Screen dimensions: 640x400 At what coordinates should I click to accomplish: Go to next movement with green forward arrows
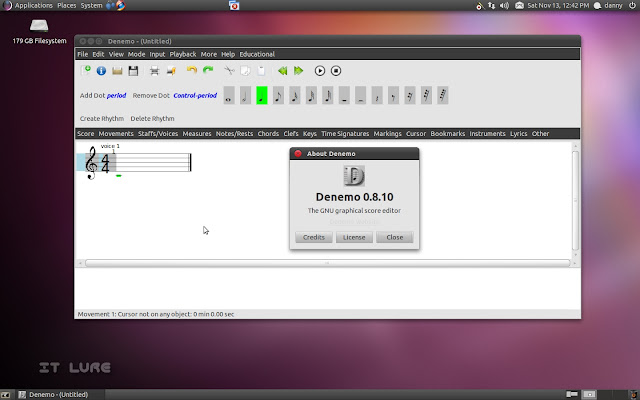pos(298,71)
